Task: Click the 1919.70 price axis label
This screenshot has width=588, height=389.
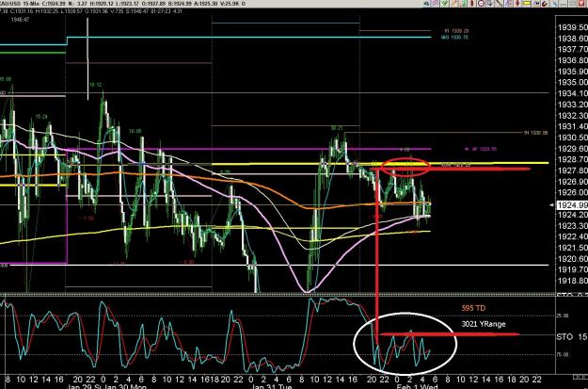Action: [572, 269]
